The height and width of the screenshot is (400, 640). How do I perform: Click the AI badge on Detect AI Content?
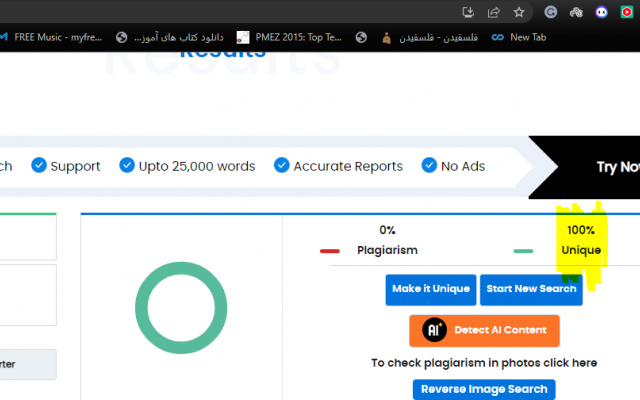(x=434, y=330)
